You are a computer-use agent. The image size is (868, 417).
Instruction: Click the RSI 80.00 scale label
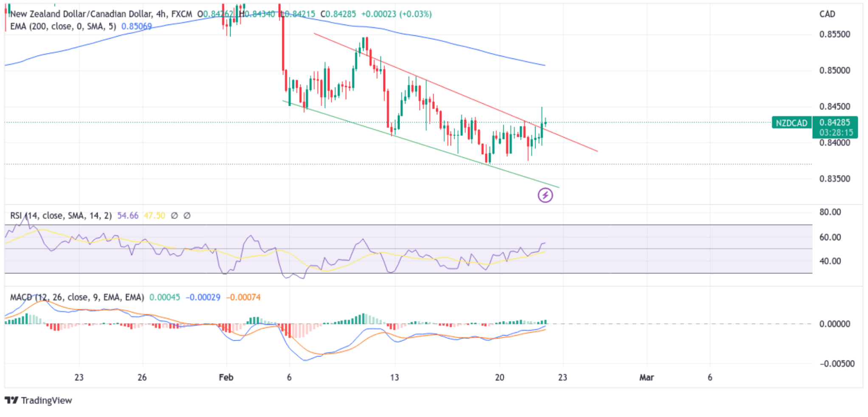tap(830, 212)
